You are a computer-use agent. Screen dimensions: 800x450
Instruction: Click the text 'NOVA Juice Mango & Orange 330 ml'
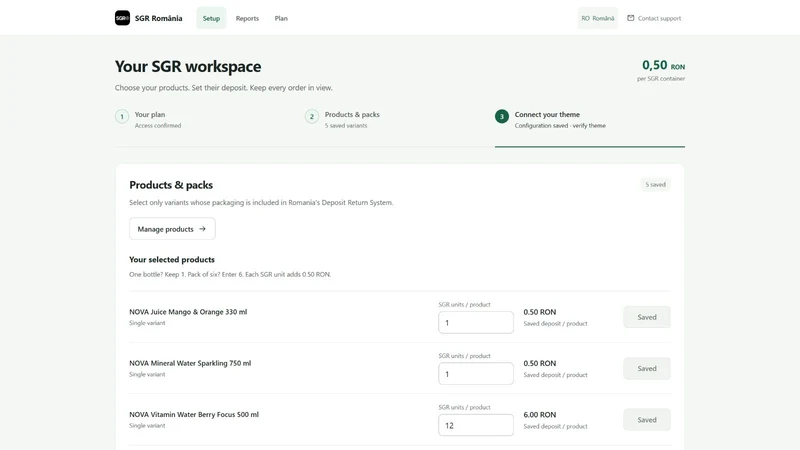(x=188, y=312)
